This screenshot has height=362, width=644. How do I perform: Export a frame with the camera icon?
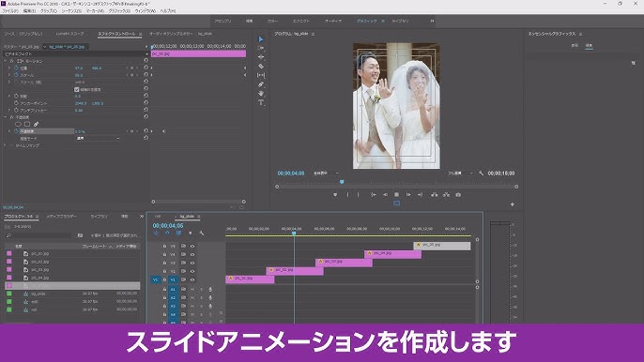click(x=458, y=194)
